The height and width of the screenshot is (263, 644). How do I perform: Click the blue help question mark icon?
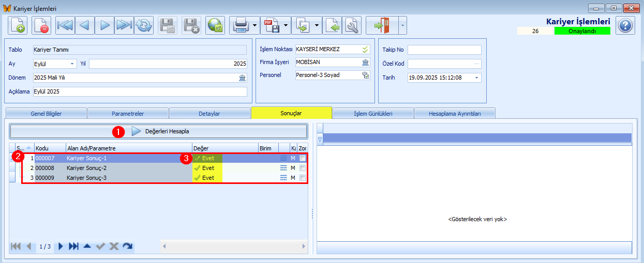click(x=625, y=25)
